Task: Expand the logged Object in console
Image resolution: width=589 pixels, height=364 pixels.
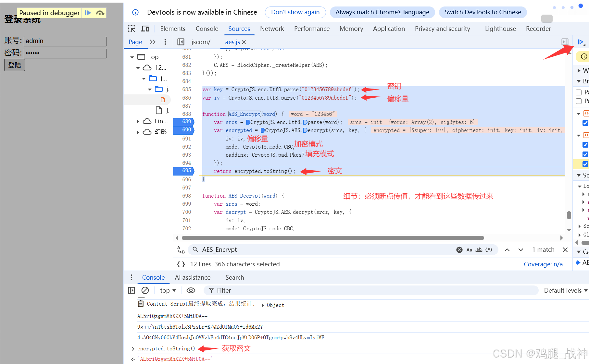Action: tap(263, 305)
